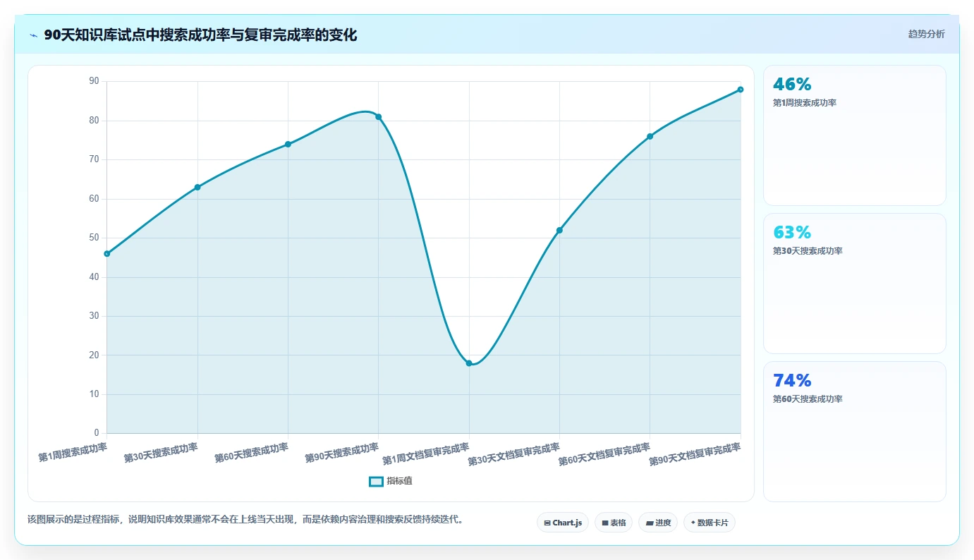Click the y-axis value 90

95,81
